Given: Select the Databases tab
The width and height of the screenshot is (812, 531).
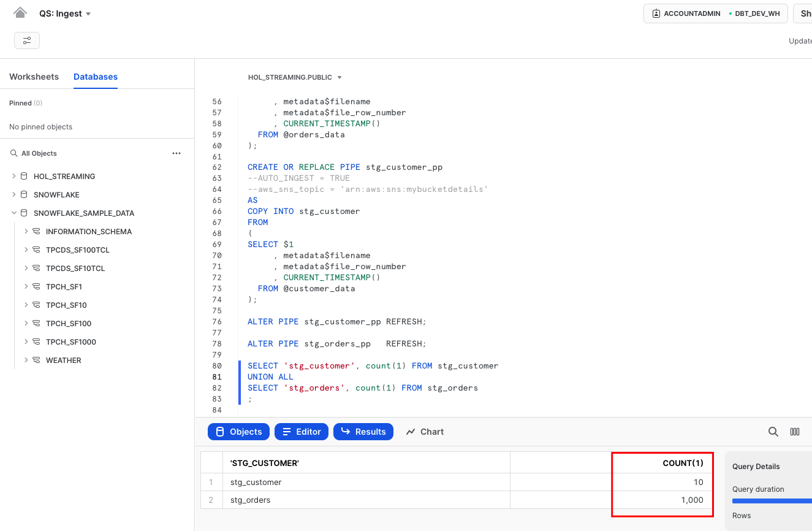Looking at the screenshot, I should pos(96,77).
